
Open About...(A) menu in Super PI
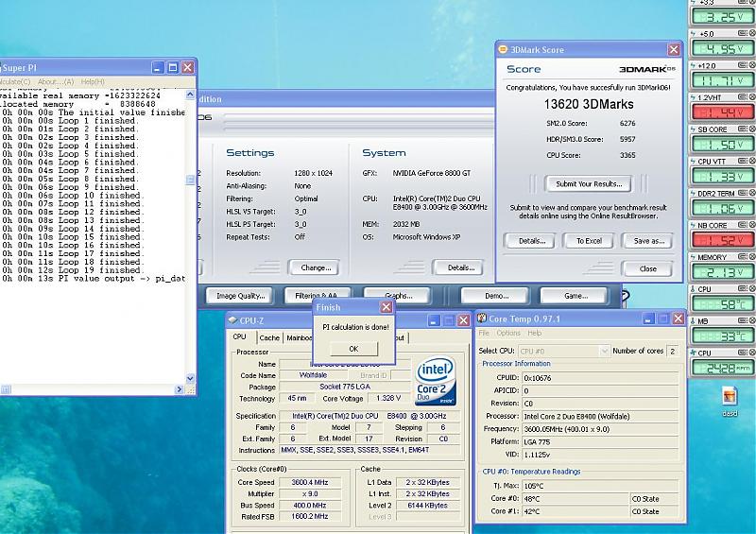coord(56,81)
